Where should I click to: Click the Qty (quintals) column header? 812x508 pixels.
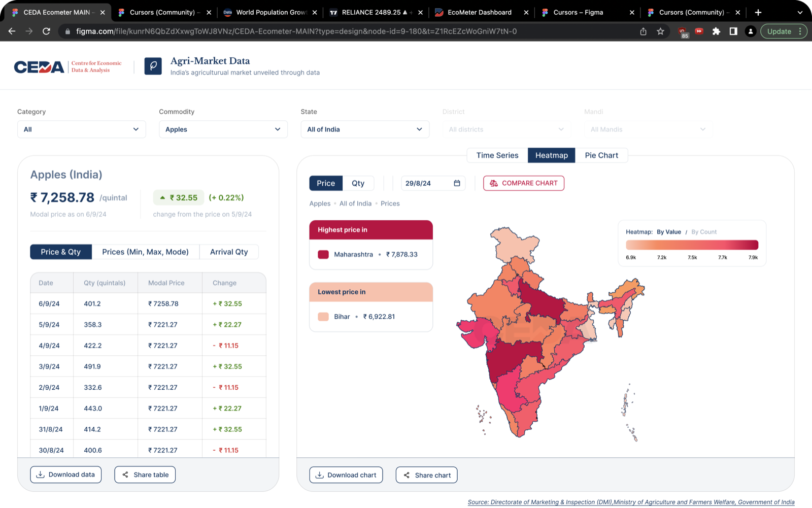click(x=105, y=283)
